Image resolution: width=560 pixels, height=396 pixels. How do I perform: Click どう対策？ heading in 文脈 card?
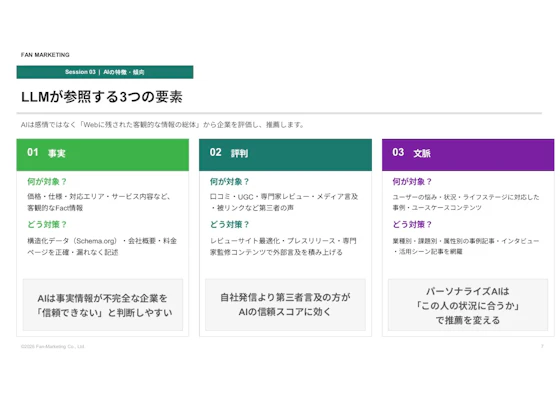point(412,225)
